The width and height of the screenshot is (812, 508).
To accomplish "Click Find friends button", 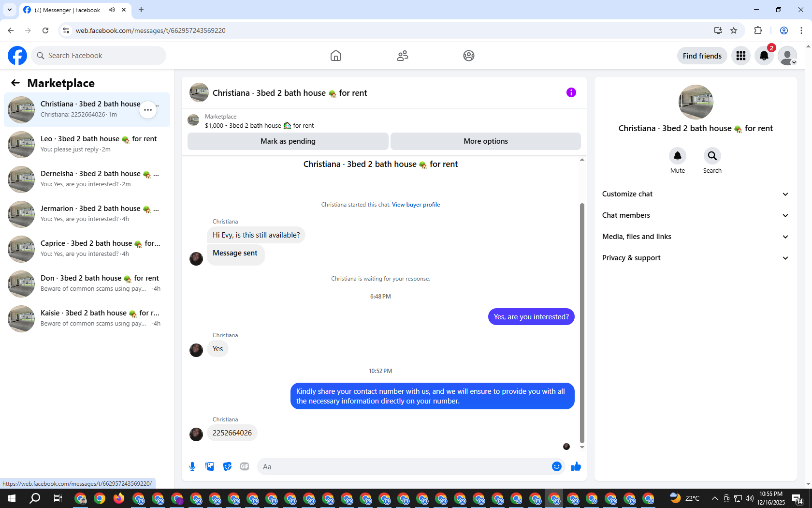I will point(702,56).
